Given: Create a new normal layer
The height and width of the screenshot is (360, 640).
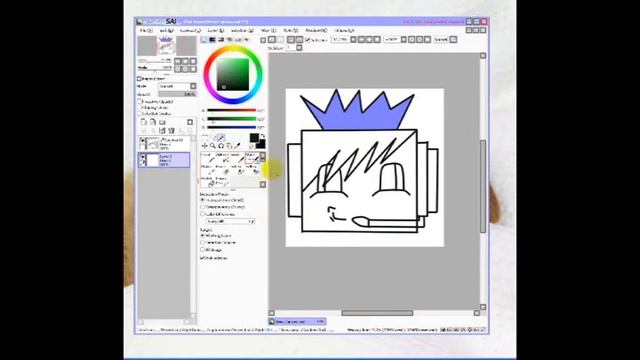Looking at the screenshot, I should tap(143, 122).
